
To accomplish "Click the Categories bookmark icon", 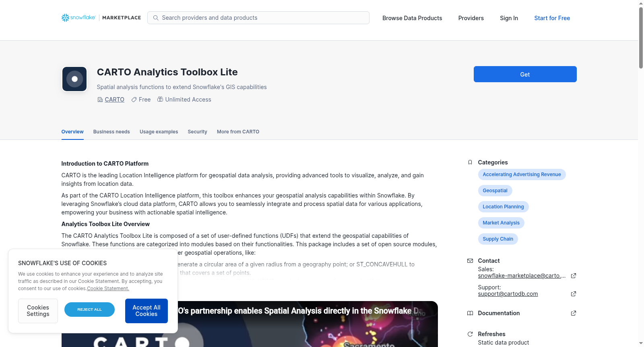I will click(x=470, y=162).
